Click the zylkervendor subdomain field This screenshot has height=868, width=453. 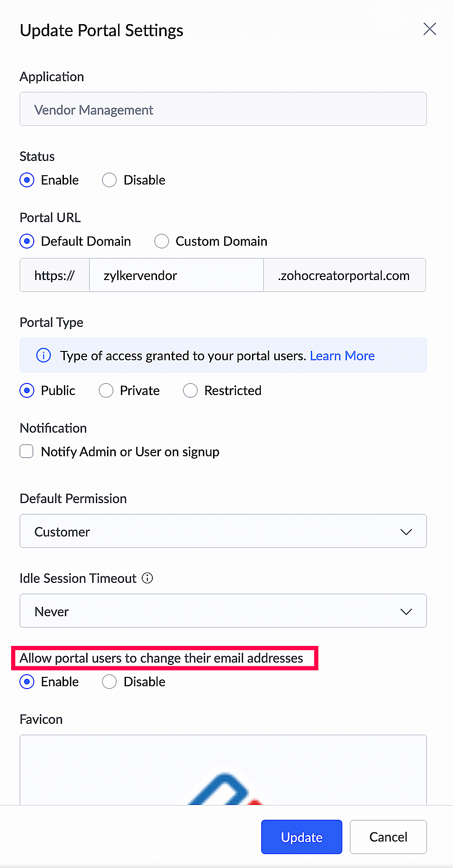[x=176, y=275]
